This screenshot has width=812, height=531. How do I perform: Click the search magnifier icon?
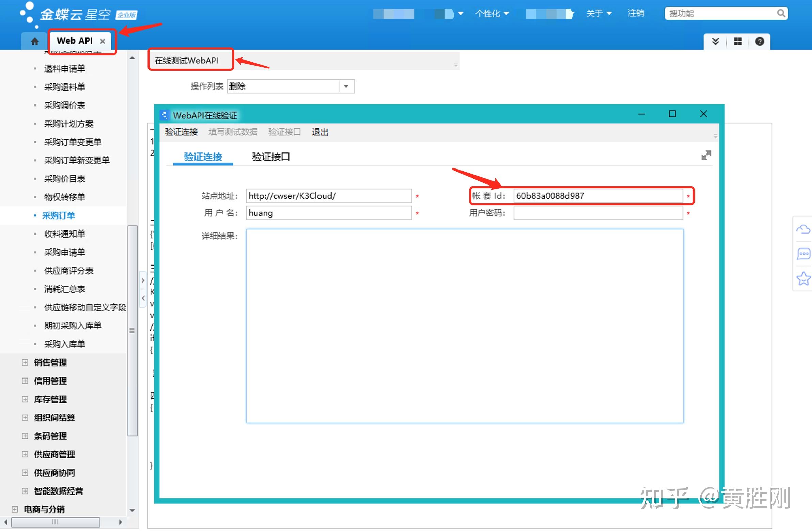coord(781,13)
